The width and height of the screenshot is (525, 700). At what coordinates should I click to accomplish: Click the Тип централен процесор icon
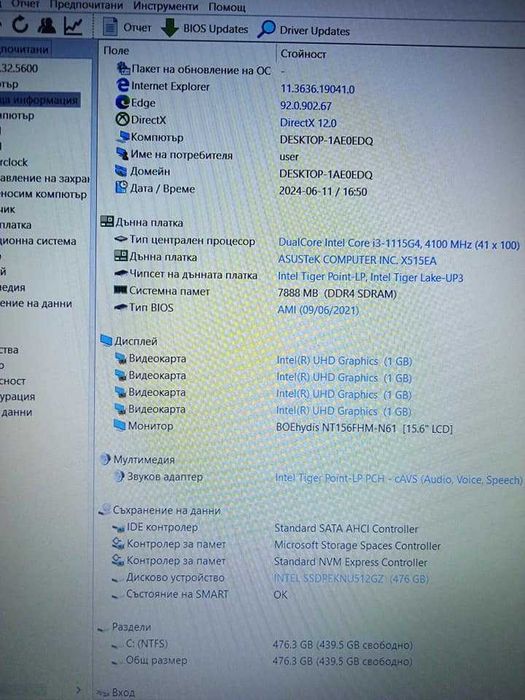(121, 240)
